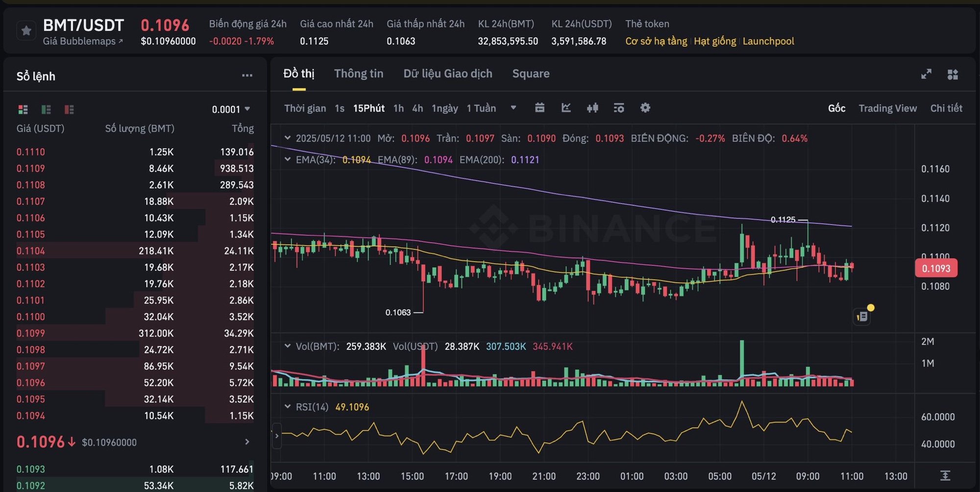Click the 0.1097 ask price

(30, 366)
